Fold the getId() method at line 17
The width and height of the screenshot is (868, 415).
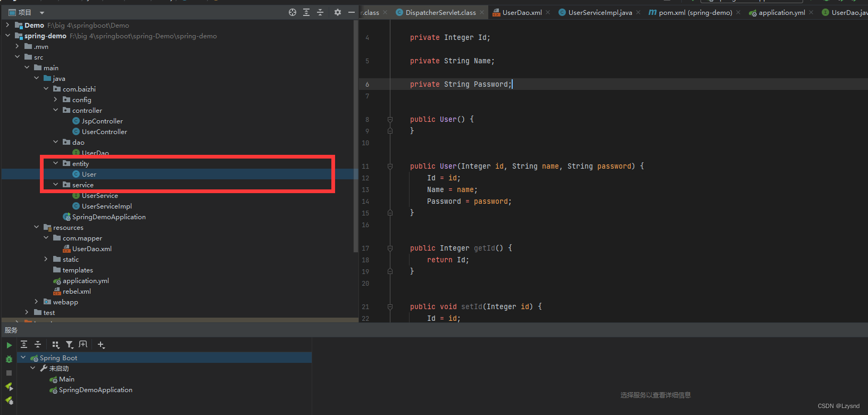point(390,248)
